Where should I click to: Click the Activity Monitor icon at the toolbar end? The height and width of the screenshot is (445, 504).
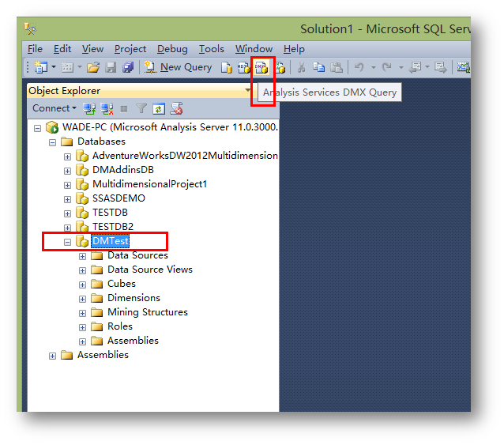(464, 67)
